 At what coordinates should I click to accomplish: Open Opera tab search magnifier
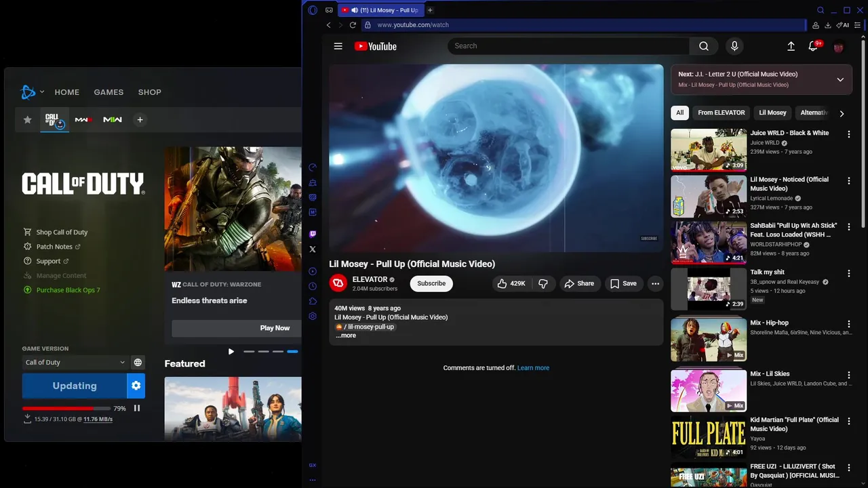point(820,10)
